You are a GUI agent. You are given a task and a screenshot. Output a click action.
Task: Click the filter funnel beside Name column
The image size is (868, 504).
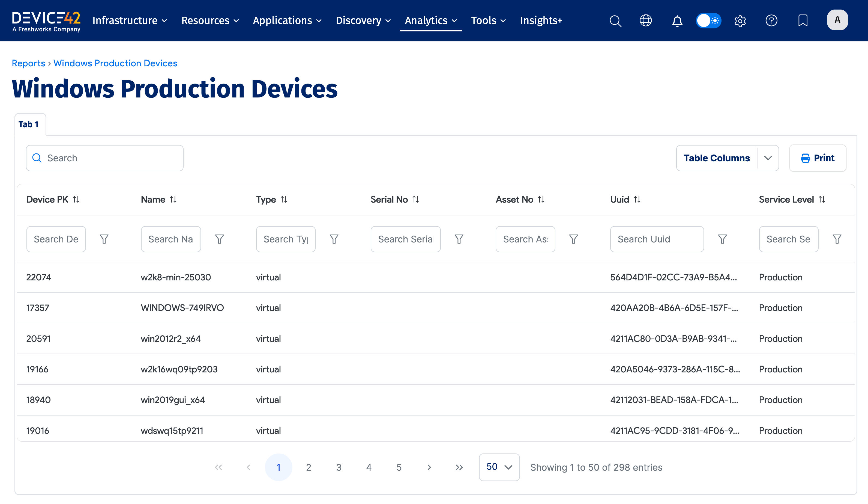219,239
